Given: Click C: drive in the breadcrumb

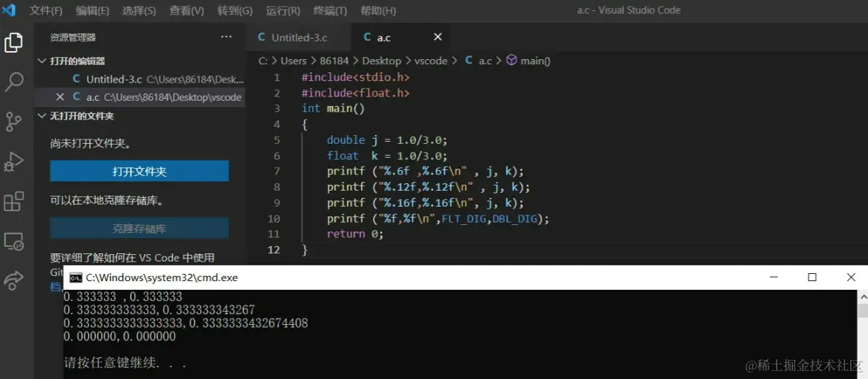Looking at the screenshot, I should click(263, 61).
